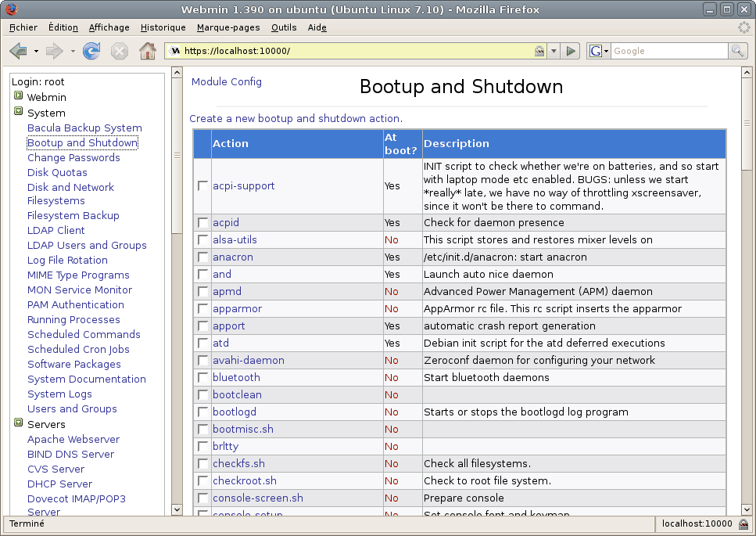Viewport: 756px width, 536px height.
Task: Check the apparmor checkbox
Action: [x=203, y=309]
